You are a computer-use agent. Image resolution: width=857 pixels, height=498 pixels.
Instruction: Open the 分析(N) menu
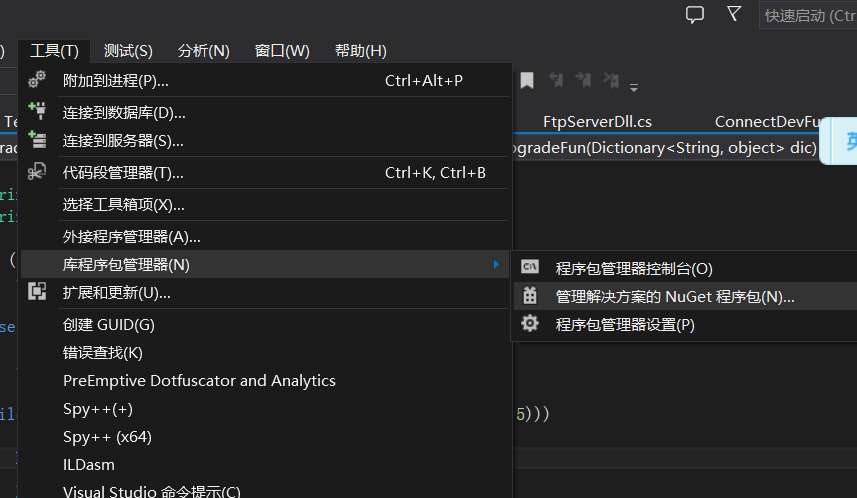point(203,51)
